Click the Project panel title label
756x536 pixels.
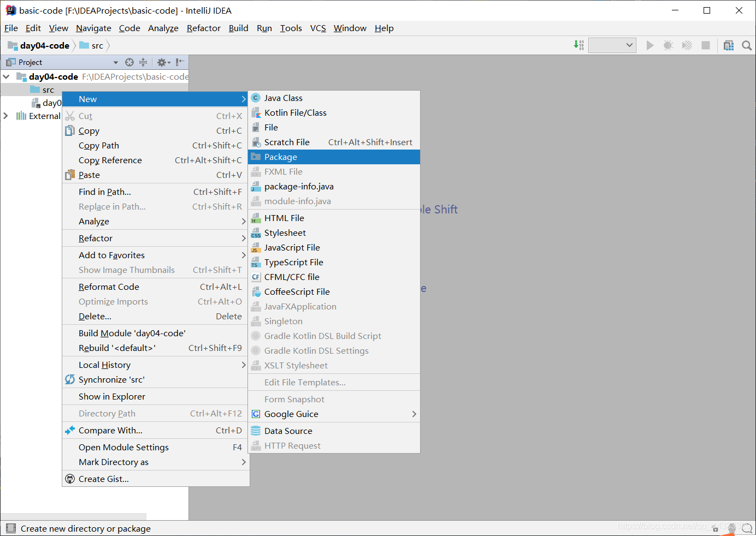tap(30, 62)
